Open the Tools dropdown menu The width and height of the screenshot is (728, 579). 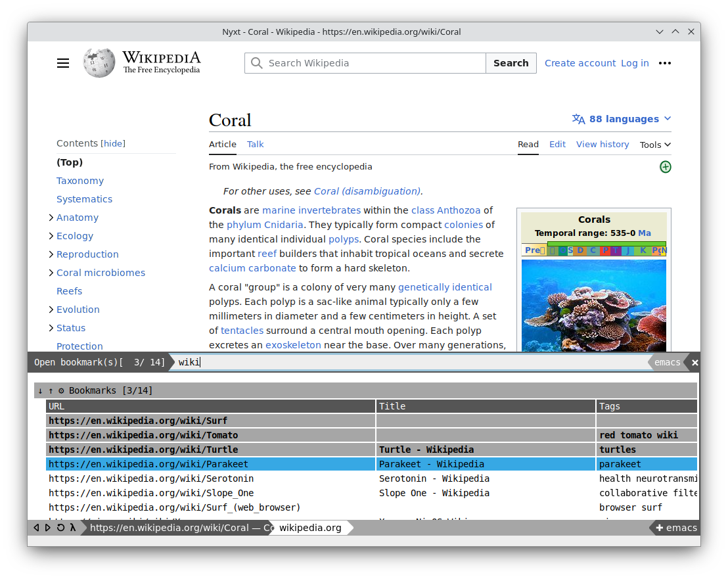[655, 145]
